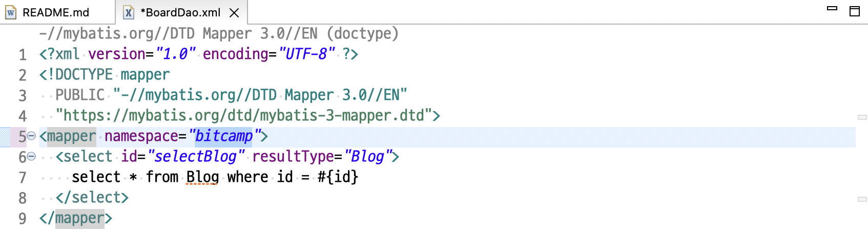The image size is (868, 252).
Task: Click the #{id} parameter placeholder
Action: coord(338,177)
